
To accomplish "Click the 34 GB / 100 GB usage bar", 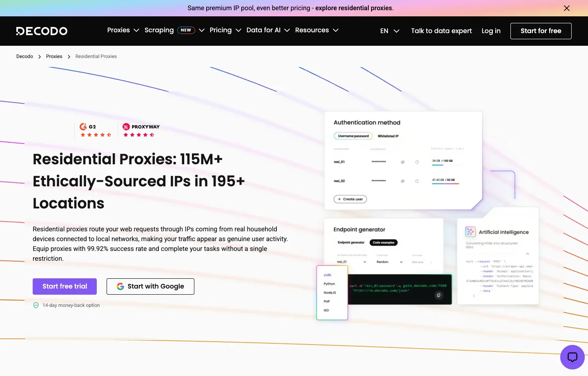I will click(445, 165).
